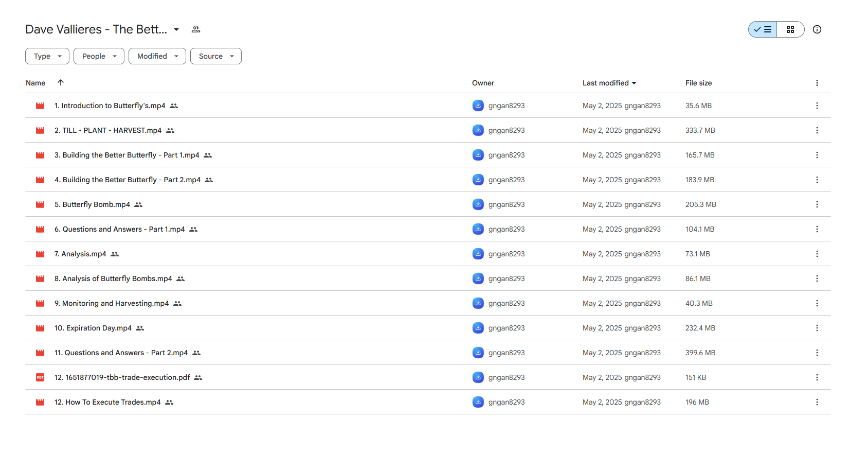Viewport: 868px width, 453px height.
Task: Click the 151 KB file size value
Action: [696, 377]
